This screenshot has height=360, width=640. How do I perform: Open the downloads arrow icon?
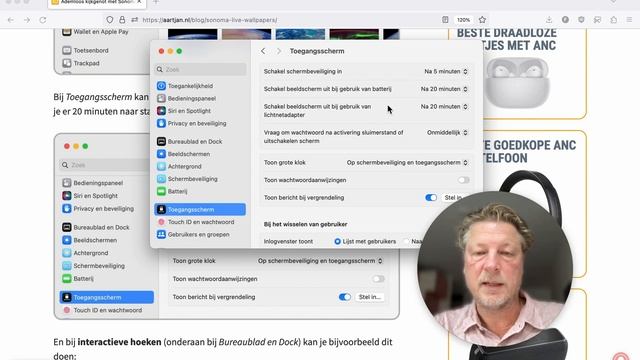click(549, 20)
